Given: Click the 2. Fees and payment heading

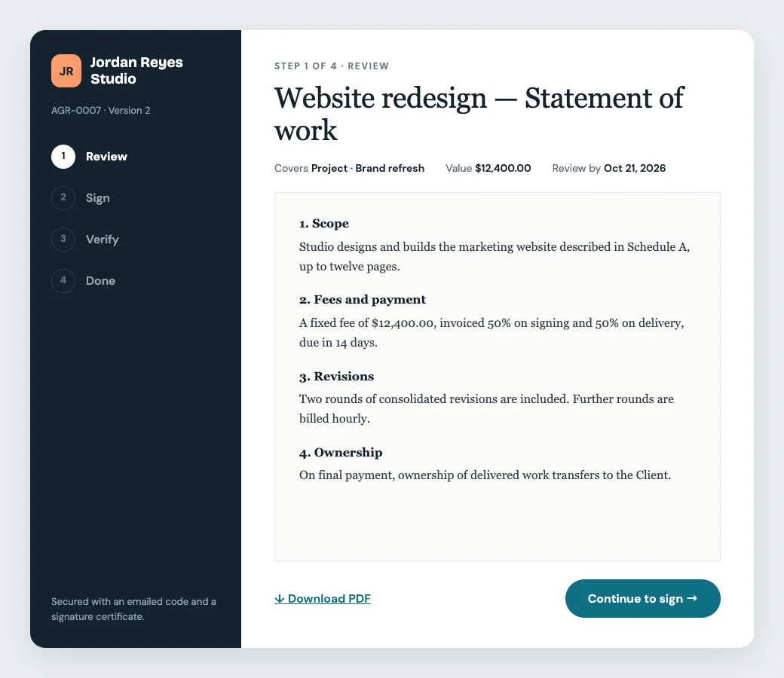Looking at the screenshot, I should tap(363, 299).
